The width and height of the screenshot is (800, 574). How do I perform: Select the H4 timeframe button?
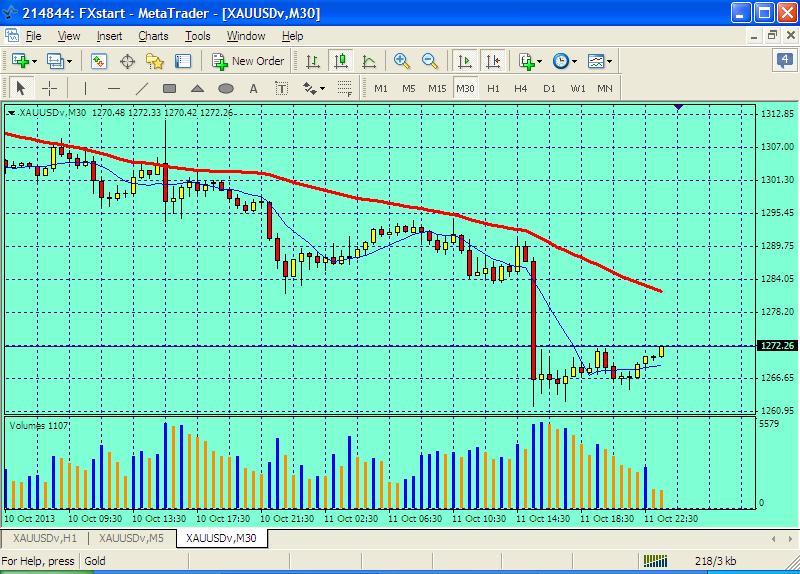tap(521, 88)
